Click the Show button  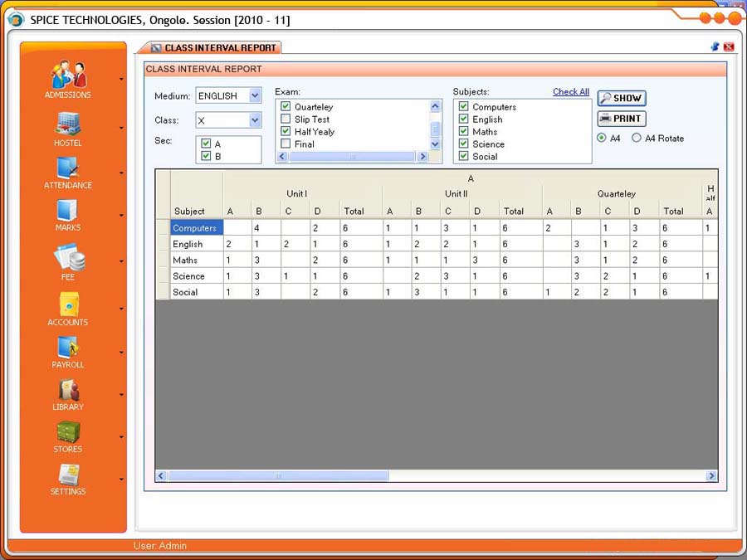click(621, 98)
